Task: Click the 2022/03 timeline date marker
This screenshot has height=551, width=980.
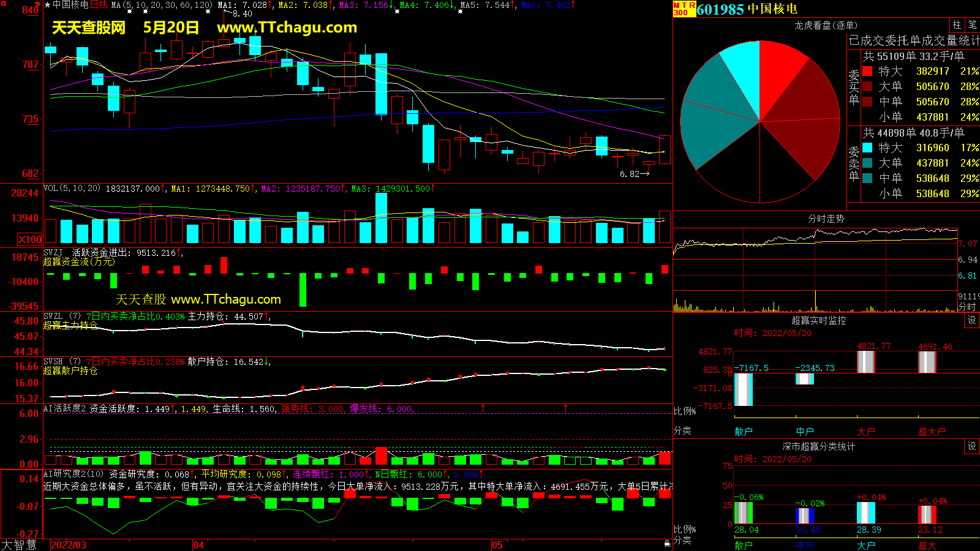Action: pos(69,545)
